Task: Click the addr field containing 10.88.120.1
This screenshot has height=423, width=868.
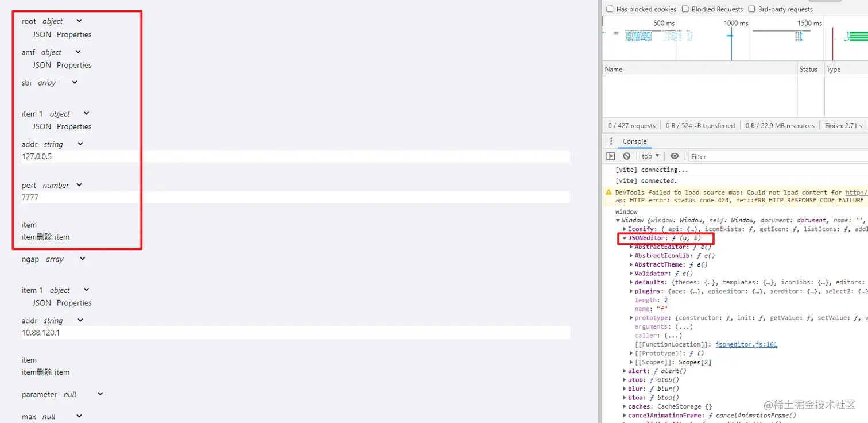Action: (296, 333)
